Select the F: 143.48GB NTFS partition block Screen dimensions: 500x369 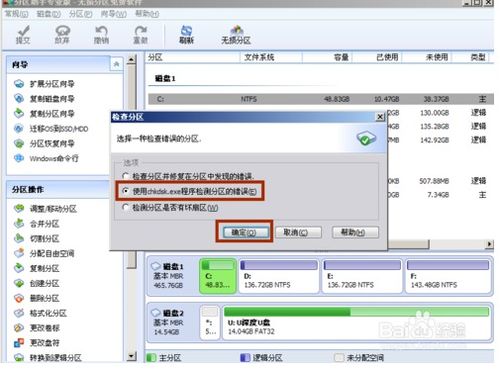point(448,276)
